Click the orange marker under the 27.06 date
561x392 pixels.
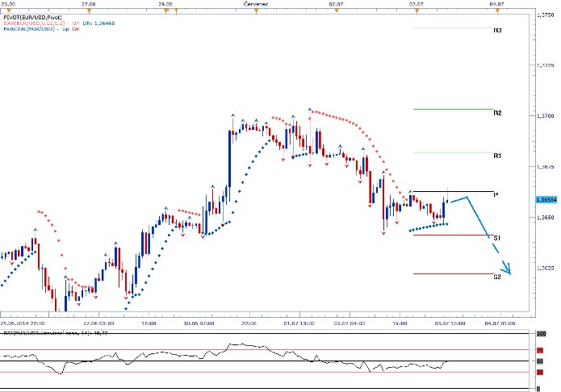(x=89, y=10)
